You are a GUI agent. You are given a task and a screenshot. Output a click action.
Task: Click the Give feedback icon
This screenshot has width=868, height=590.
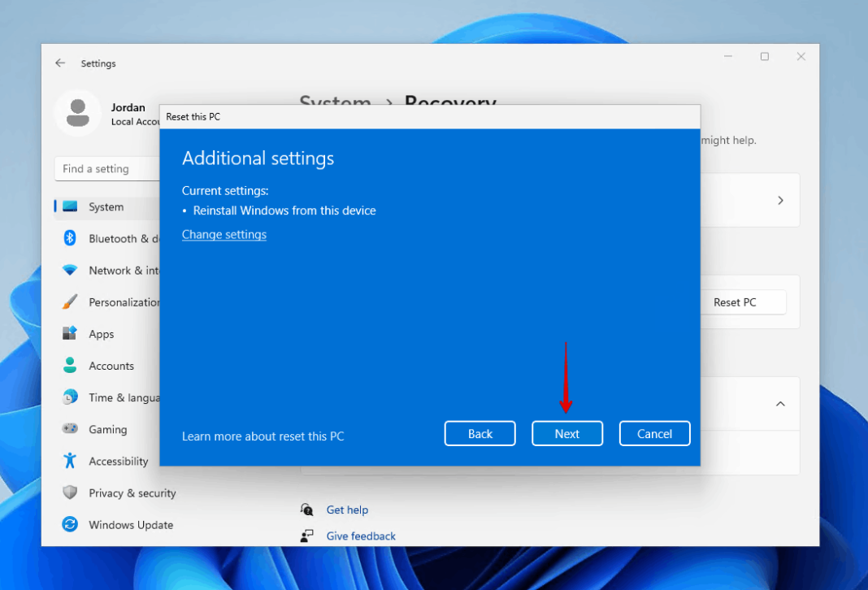point(307,536)
